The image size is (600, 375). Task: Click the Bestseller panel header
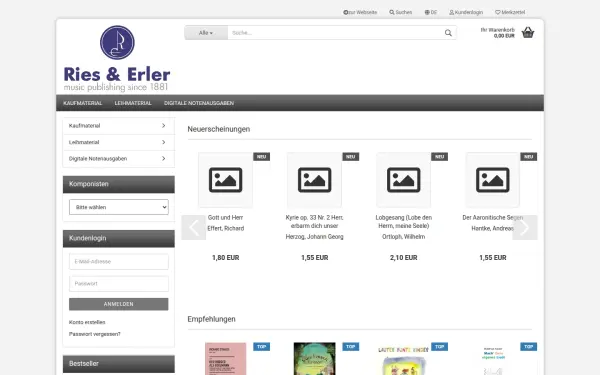(x=119, y=364)
